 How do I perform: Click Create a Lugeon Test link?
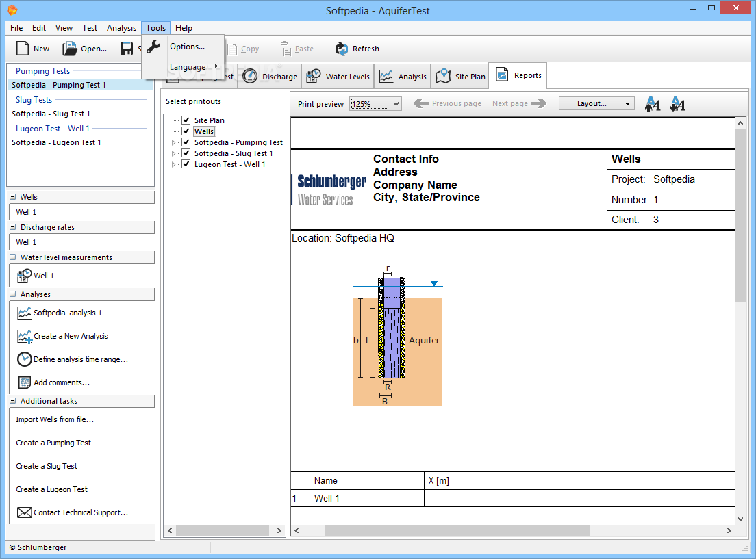pyautogui.click(x=51, y=489)
